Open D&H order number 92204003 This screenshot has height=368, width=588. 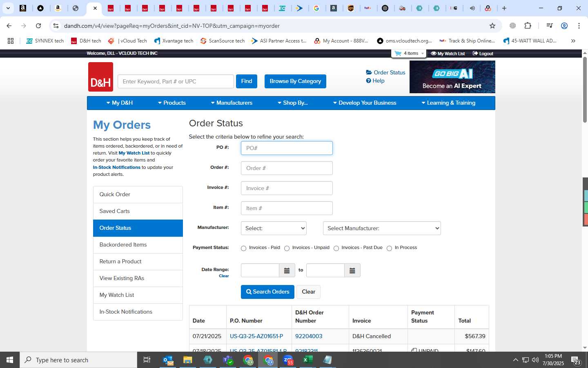[x=309, y=337]
